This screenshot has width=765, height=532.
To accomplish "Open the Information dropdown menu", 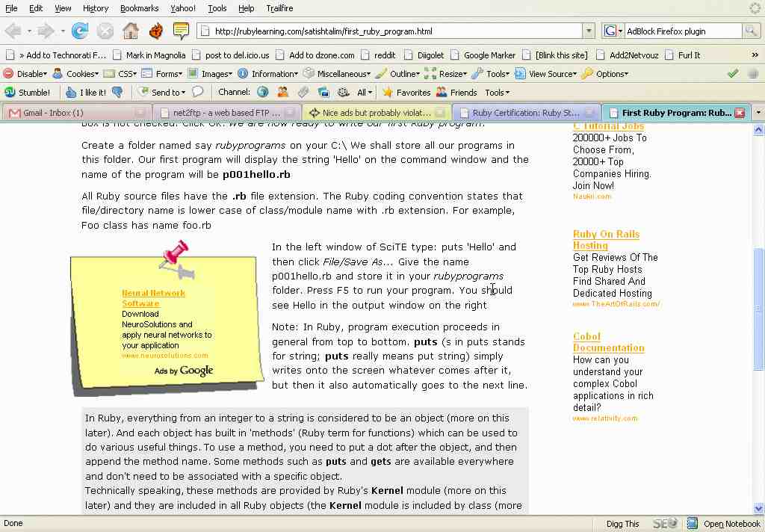I will [x=268, y=74].
